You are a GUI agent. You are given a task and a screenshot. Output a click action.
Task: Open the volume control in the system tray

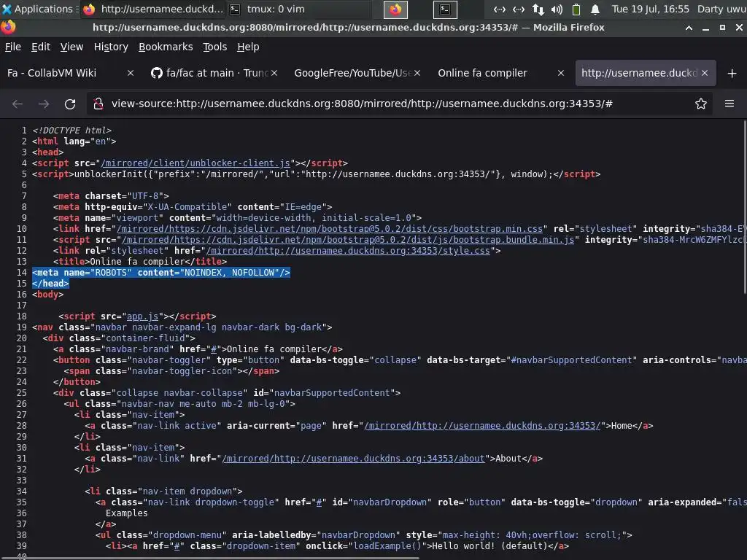pyautogui.click(x=557, y=9)
